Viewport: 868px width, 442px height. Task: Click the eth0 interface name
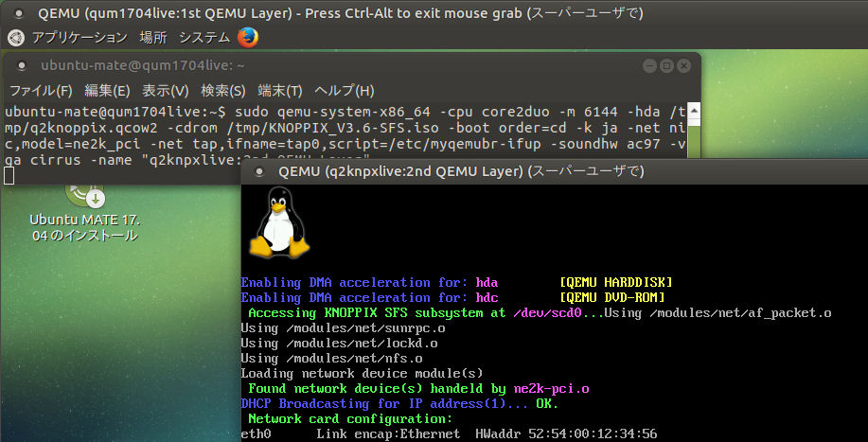[256, 434]
